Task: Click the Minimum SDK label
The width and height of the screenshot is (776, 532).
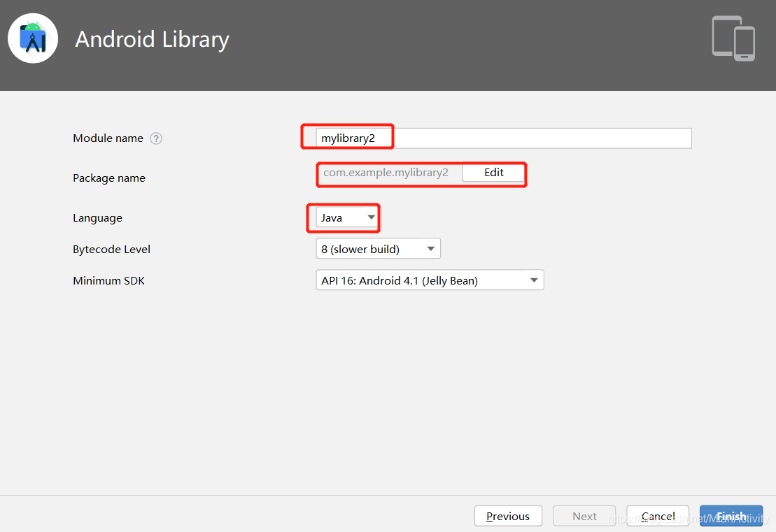Action: pyautogui.click(x=108, y=281)
